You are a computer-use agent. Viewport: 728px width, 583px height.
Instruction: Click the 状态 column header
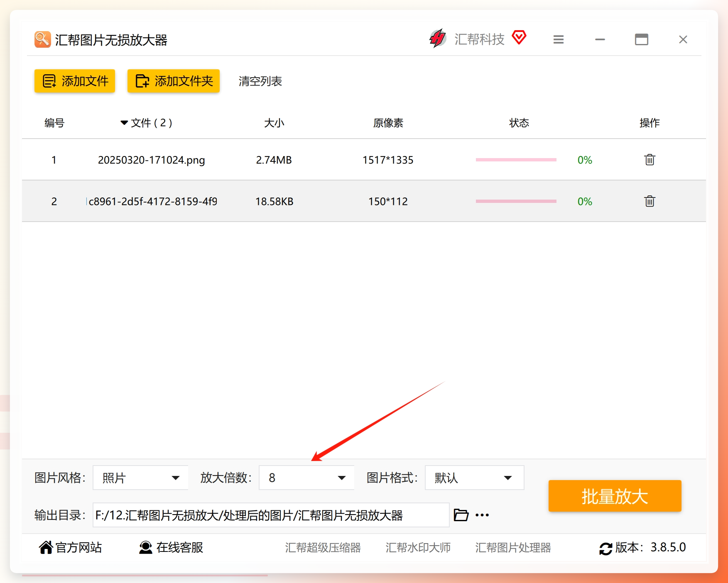(x=519, y=123)
